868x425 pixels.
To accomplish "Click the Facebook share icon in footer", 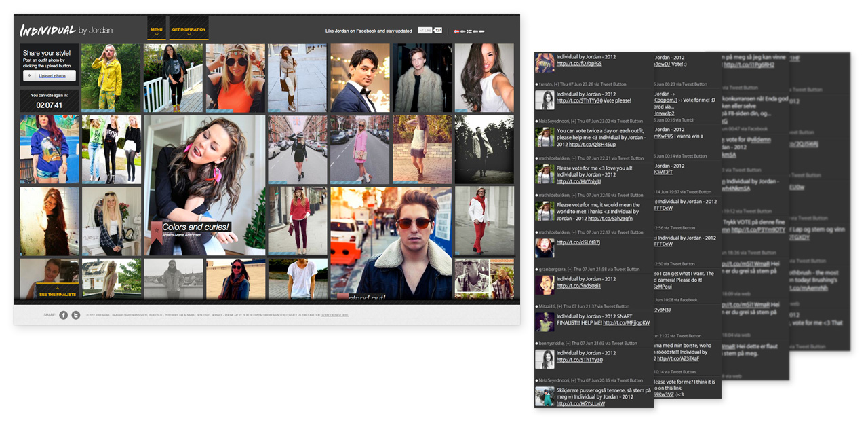I will click(63, 315).
